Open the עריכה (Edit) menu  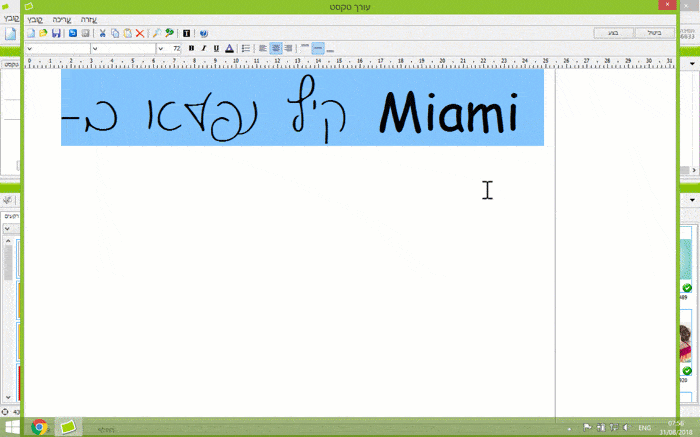pos(61,19)
